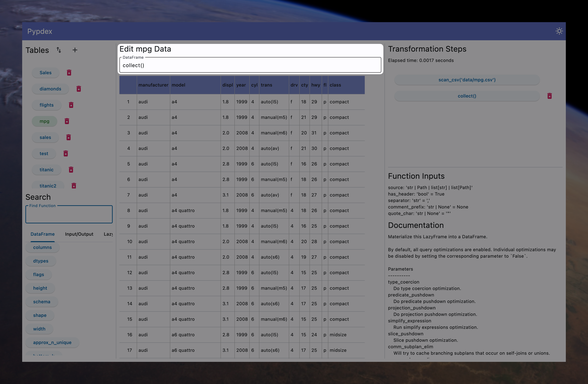Delete the Sales table trash icon
Image resolution: width=588 pixels, height=384 pixels.
[69, 73]
